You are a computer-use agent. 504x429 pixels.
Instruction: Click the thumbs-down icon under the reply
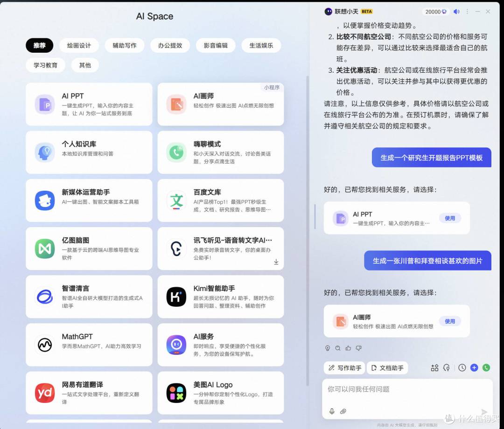pyautogui.click(x=359, y=348)
